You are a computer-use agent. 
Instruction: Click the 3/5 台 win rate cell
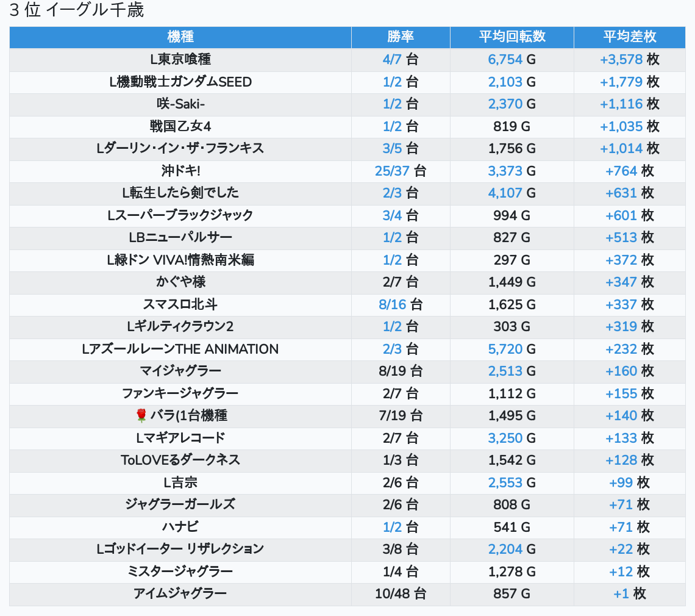tap(401, 149)
